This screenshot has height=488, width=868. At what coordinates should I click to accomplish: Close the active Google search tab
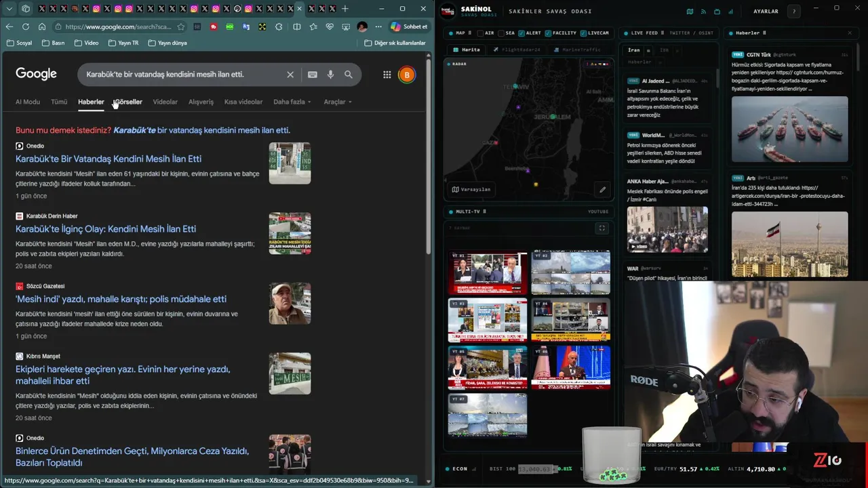coord(299,9)
